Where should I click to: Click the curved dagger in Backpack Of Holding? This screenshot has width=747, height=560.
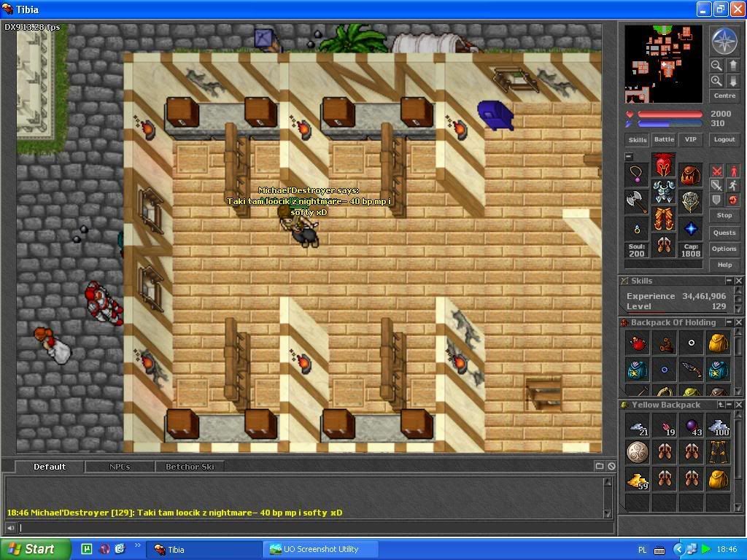click(x=692, y=370)
